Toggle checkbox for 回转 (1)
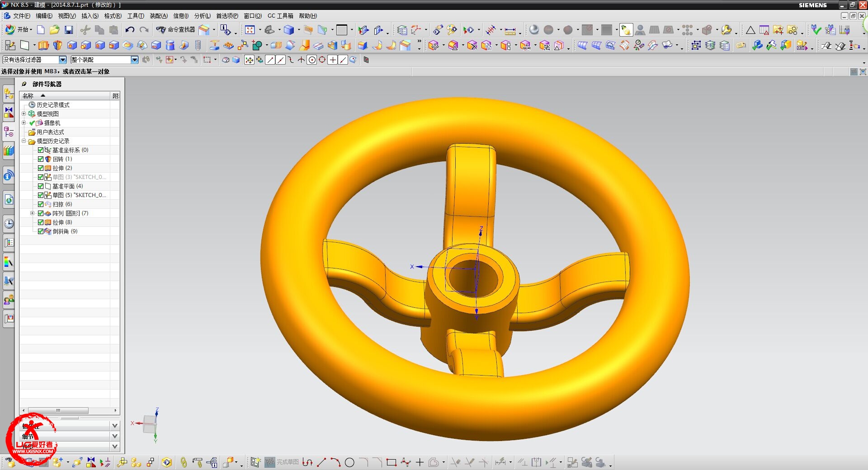868x470 pixels. [41, 159]
